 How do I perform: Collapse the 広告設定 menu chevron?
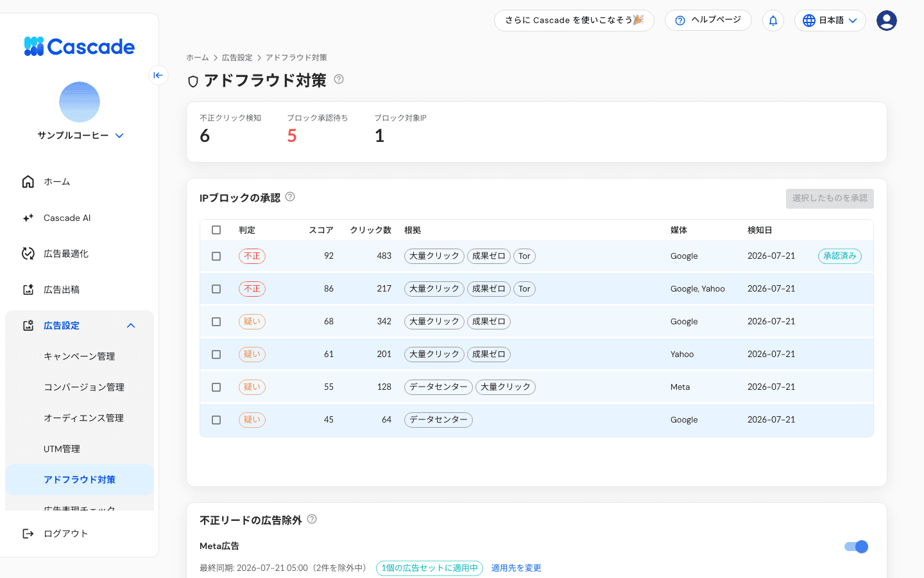coord(131,326)
